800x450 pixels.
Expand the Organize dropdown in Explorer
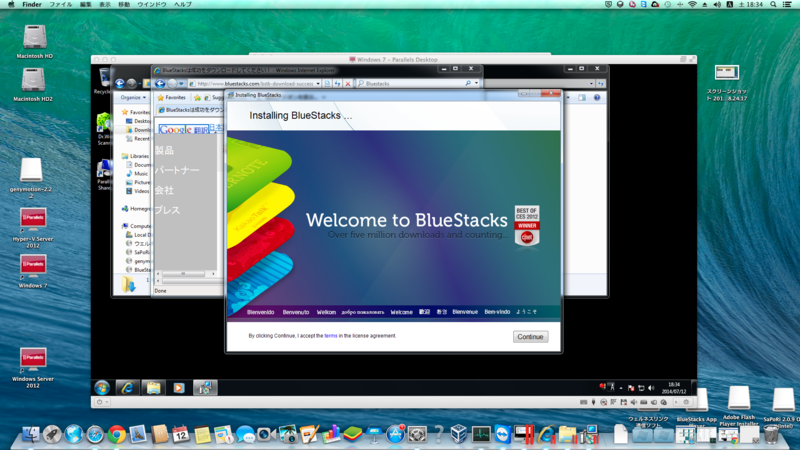pyautogui.click(x=134, y=97)
